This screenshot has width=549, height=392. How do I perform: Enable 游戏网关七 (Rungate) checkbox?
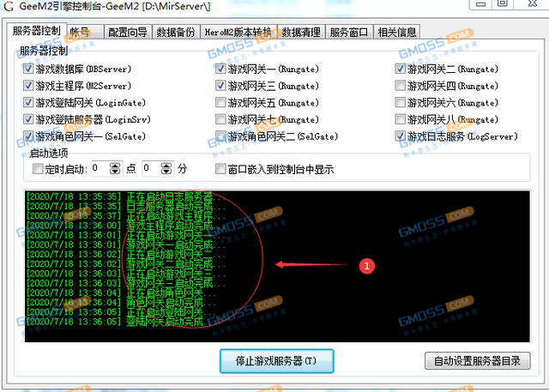[x=220, y=119]
